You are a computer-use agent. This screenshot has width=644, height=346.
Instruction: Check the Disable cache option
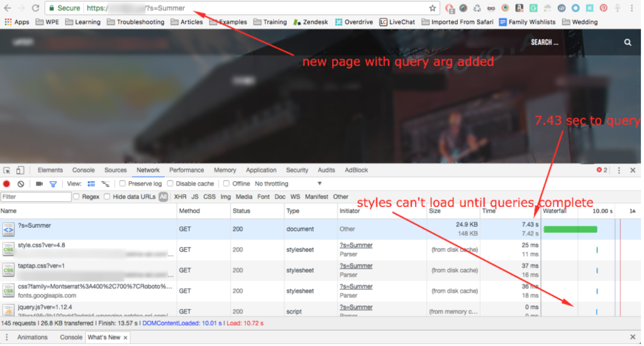[x=171, y=184]
